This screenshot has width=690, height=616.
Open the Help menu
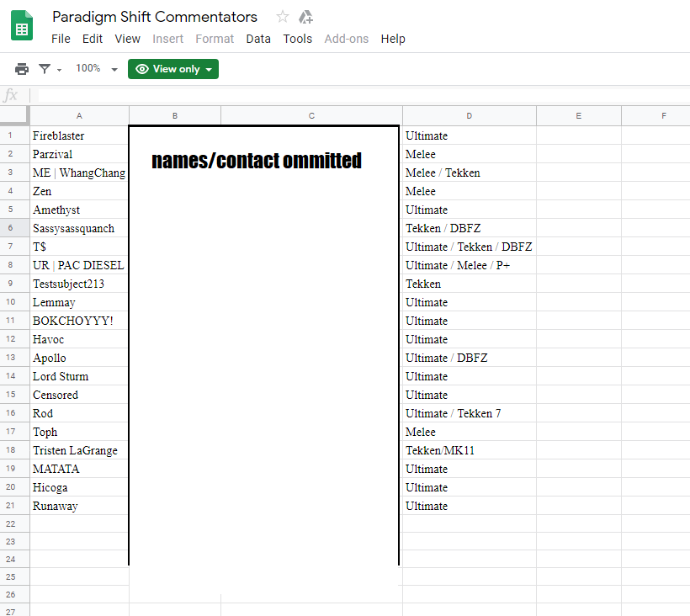click(x=393, y=39)
